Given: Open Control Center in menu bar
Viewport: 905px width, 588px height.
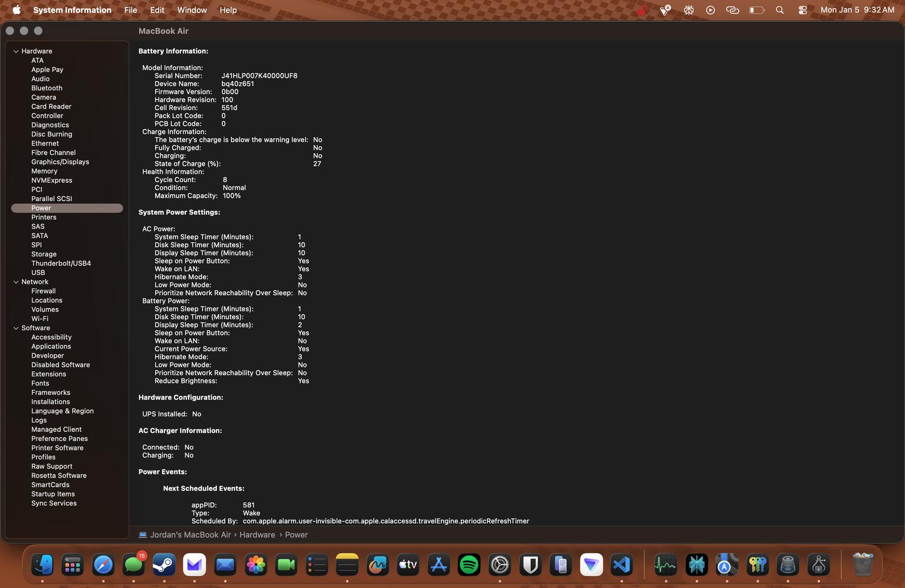Looking at the screenshot, I should pos(803,10).
